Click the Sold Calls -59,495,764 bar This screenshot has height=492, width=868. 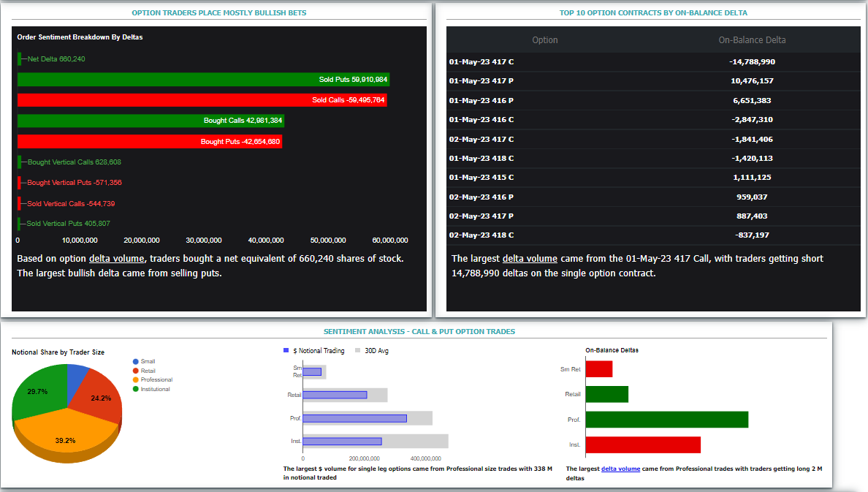202,99
